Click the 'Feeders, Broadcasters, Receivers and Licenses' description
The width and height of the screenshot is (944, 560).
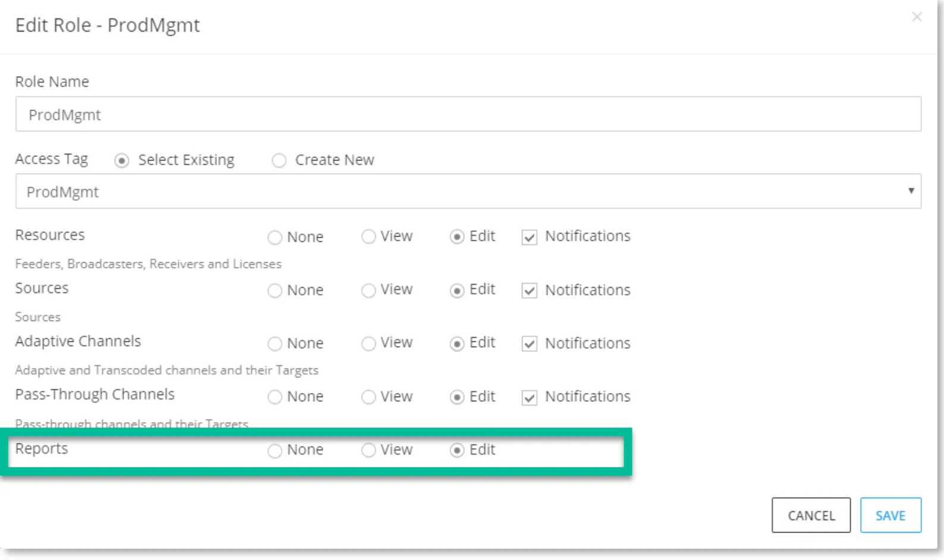click(x=148, y=264)
